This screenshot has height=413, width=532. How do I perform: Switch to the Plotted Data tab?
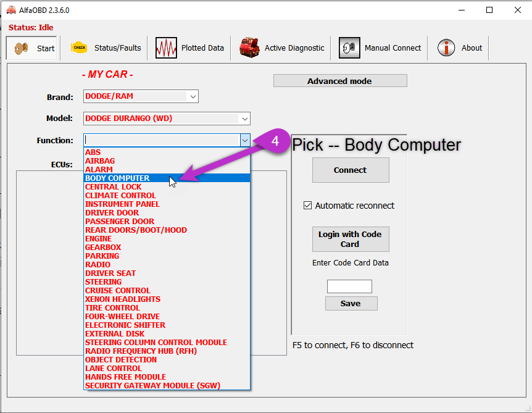pos(189,48)
